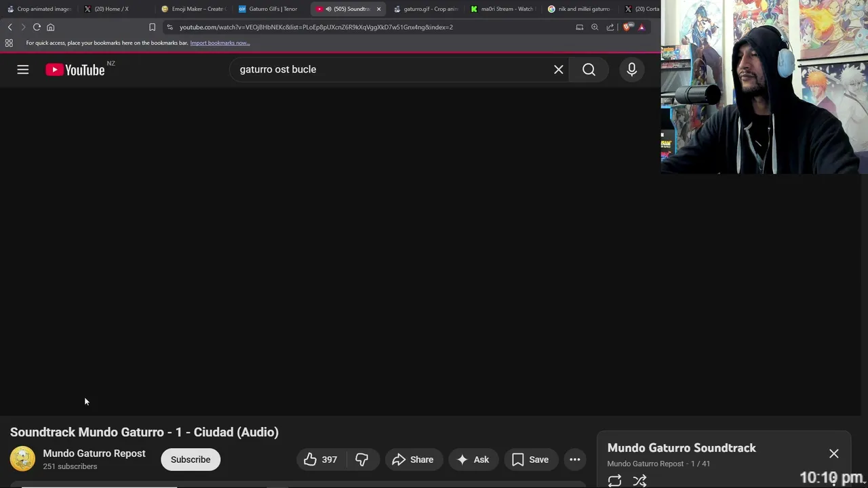868x488 pixels.
Task: Mute the tab via its speaker icon
Action: pyautogui.click(x=328, y=9)
